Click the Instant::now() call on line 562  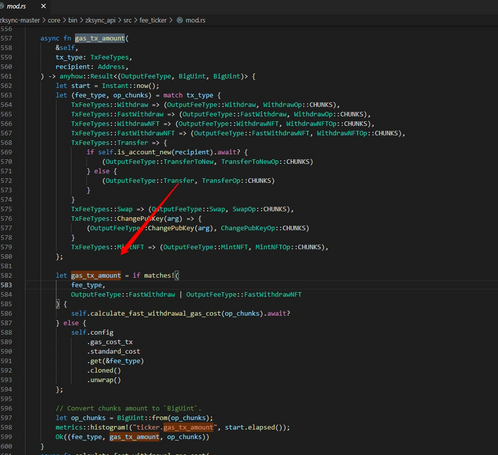point(130,86)
